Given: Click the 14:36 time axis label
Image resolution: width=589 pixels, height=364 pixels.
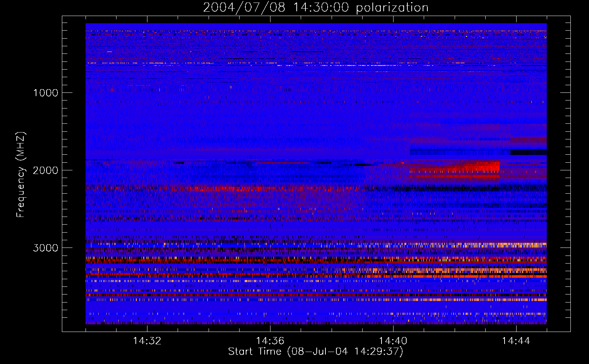Looking at the screenshot, I should [x=270, y=341].
